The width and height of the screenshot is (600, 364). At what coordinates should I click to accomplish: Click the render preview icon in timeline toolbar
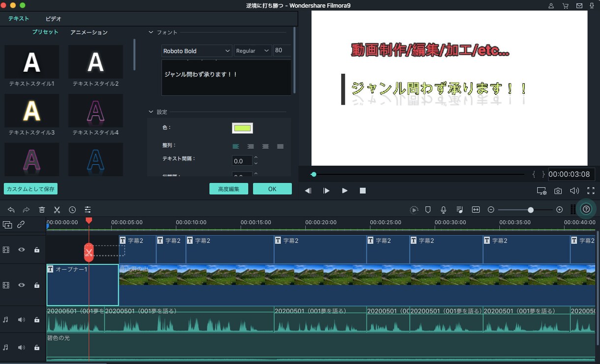[414, 210]
